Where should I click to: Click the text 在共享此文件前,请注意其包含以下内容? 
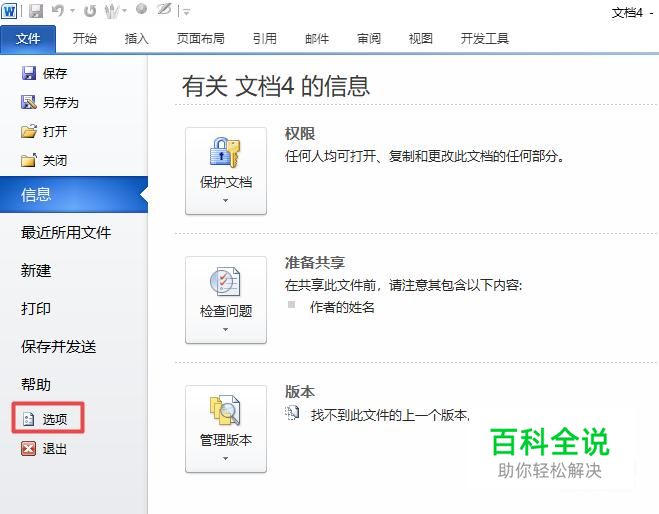(403, 285)
